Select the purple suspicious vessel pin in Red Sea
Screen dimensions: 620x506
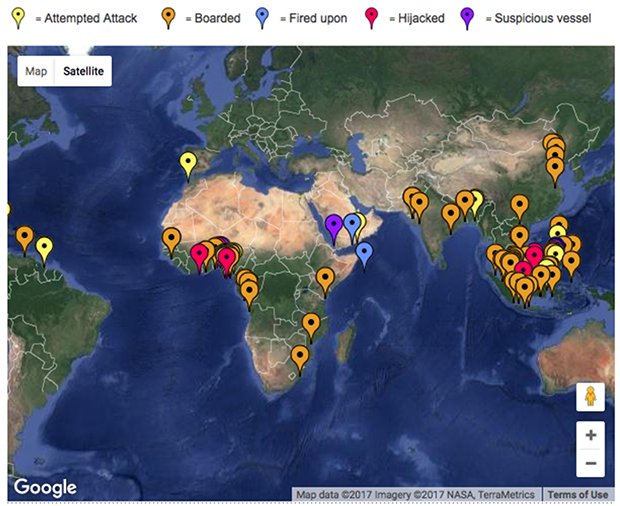point(334,228)
